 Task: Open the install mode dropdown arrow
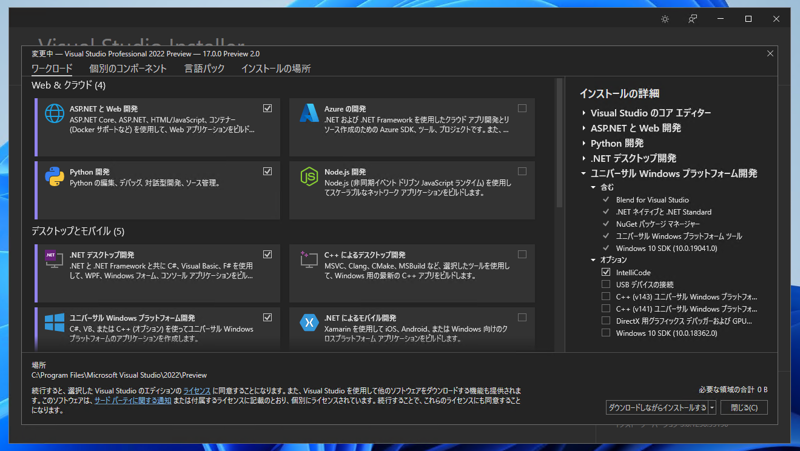point(712,408)
